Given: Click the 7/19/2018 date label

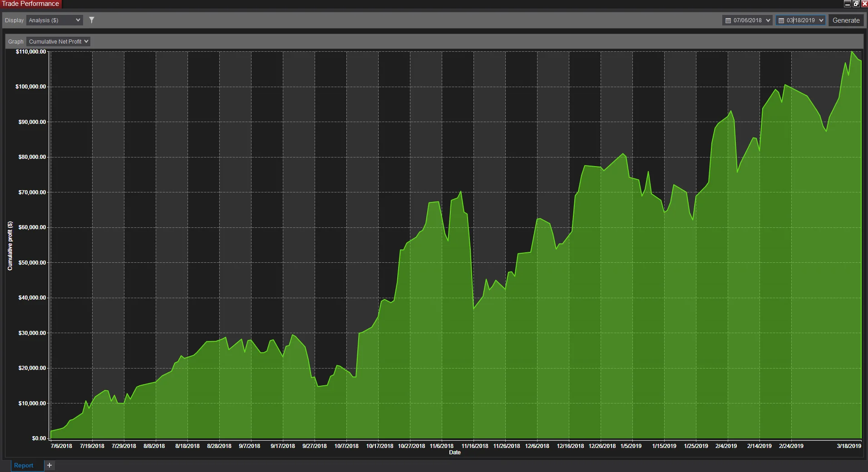Looking at the screenshot, I should coord(92,446).
